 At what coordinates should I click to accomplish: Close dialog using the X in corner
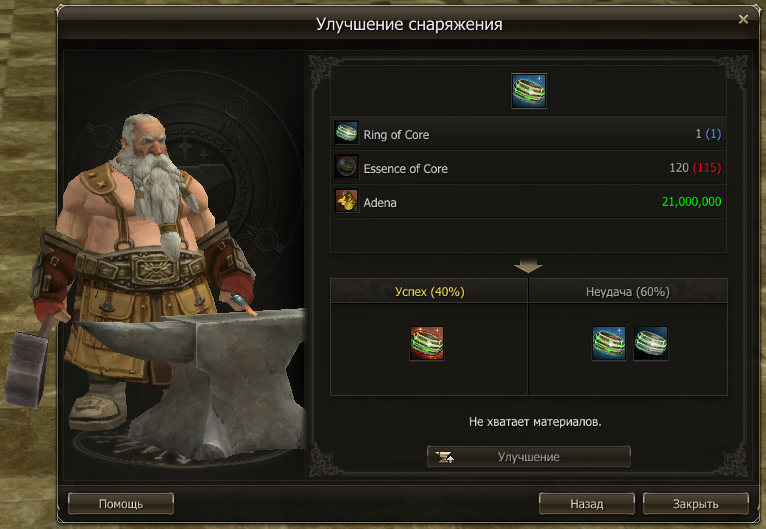743,19
